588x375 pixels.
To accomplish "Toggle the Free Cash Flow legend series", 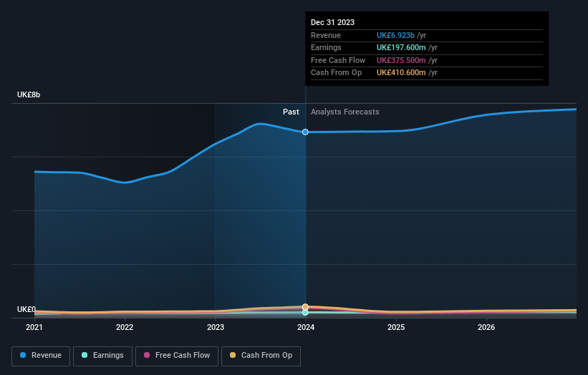I will pyautogui.click(x=177, y=356).
